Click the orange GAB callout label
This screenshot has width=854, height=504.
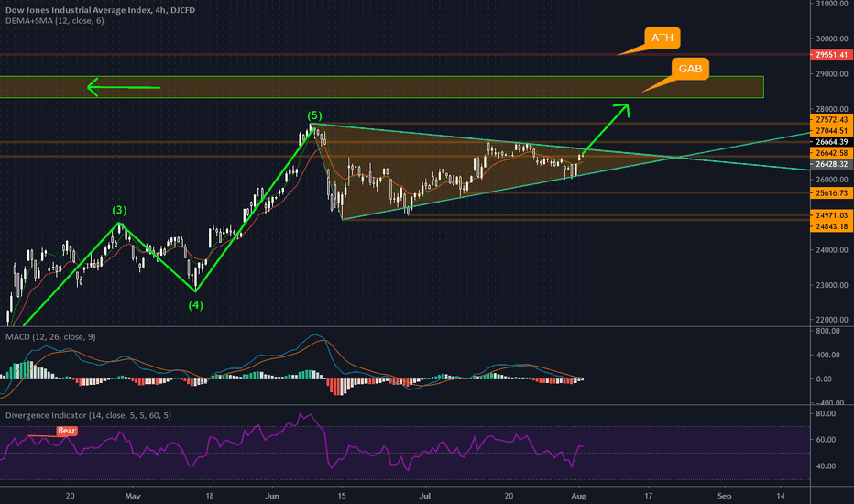coord(690,69)
